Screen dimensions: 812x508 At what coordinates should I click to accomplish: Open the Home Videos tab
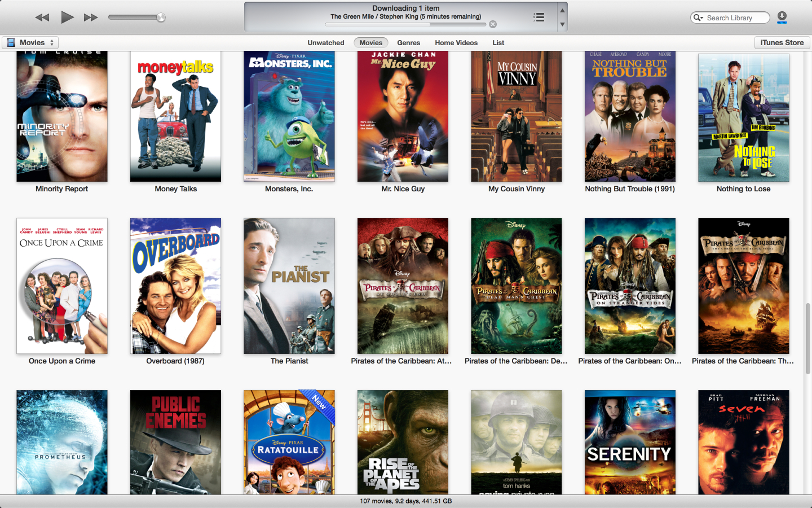tap(456, 43)
